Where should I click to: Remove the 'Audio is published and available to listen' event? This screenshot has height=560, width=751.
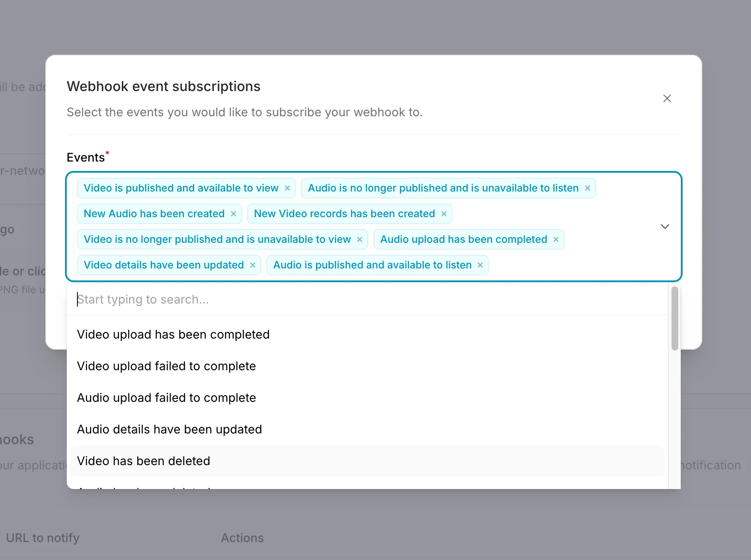tap(479, 265)
